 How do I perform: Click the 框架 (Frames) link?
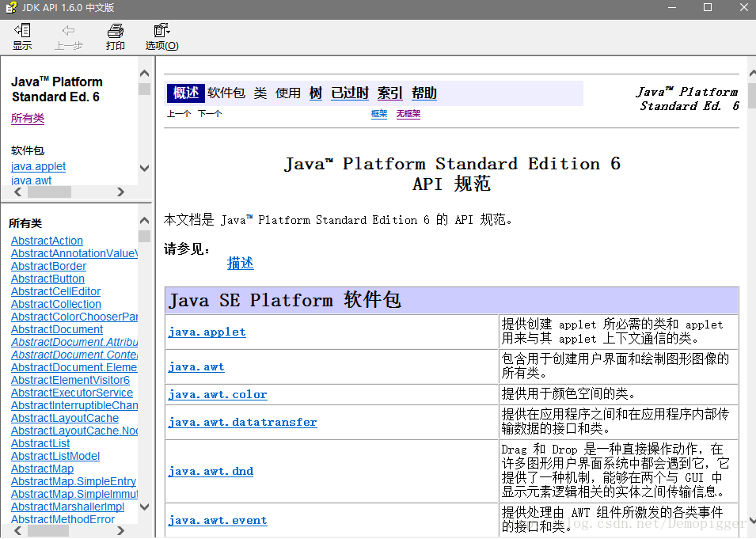pyautogui.click(x=379, y=114)
